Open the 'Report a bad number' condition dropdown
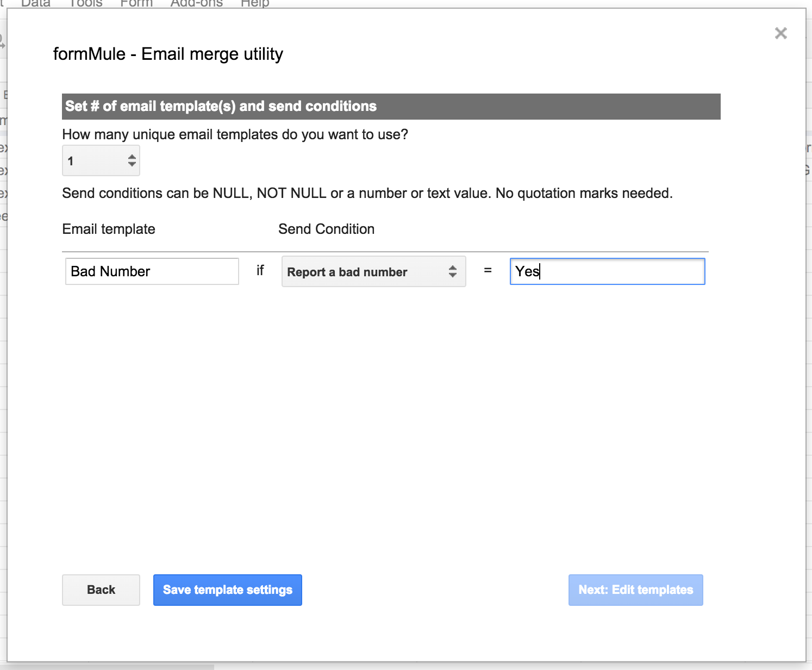Screen dimensions: 812x670 (x=373, y=271)
